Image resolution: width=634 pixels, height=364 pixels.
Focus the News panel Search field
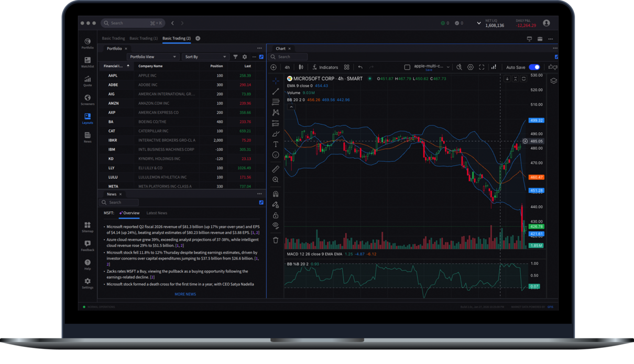[x=120, y=202]
